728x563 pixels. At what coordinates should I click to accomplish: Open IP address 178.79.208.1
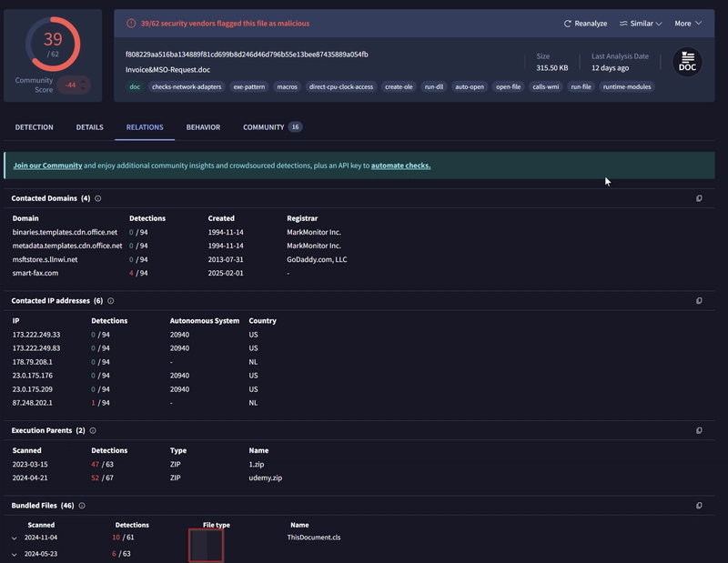coord(33,362)
